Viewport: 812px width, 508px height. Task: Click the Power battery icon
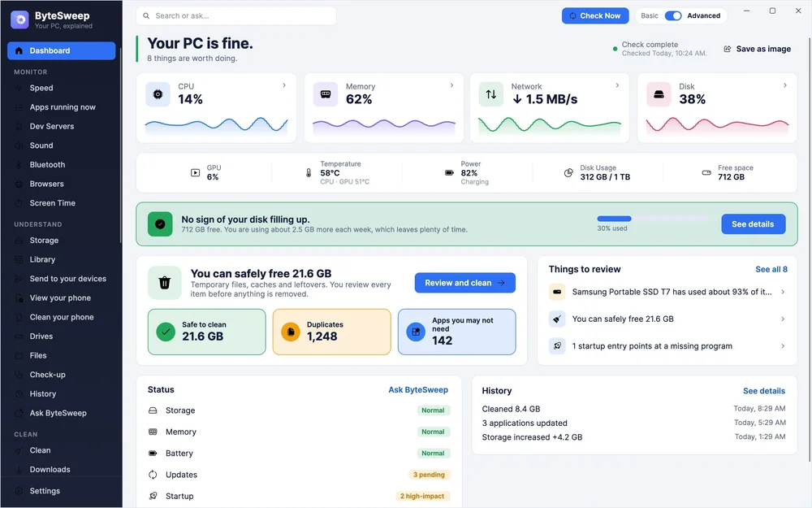pos(450,172)
